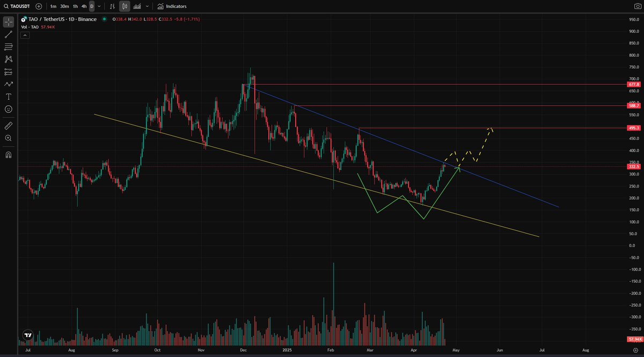Take a chart snapshot with the camera icon
This screenshot has height=357, width=644.
pyautogui.click(x=637, y=6)
